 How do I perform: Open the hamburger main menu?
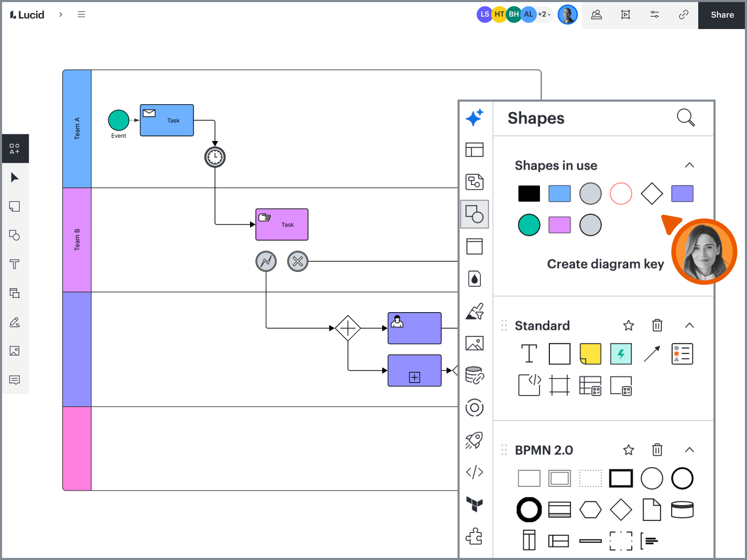(81, 15)
